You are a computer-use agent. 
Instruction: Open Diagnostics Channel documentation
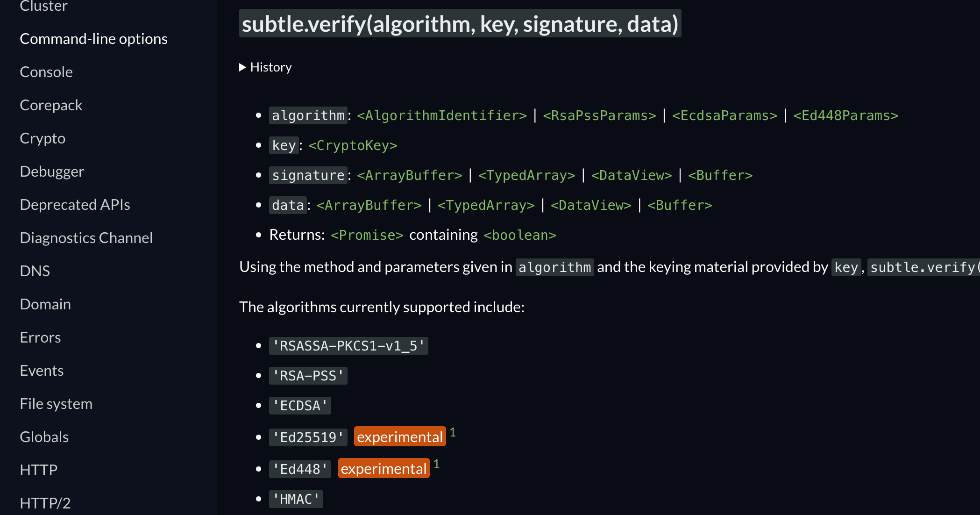pyautogui.click(x=86, y=238)
